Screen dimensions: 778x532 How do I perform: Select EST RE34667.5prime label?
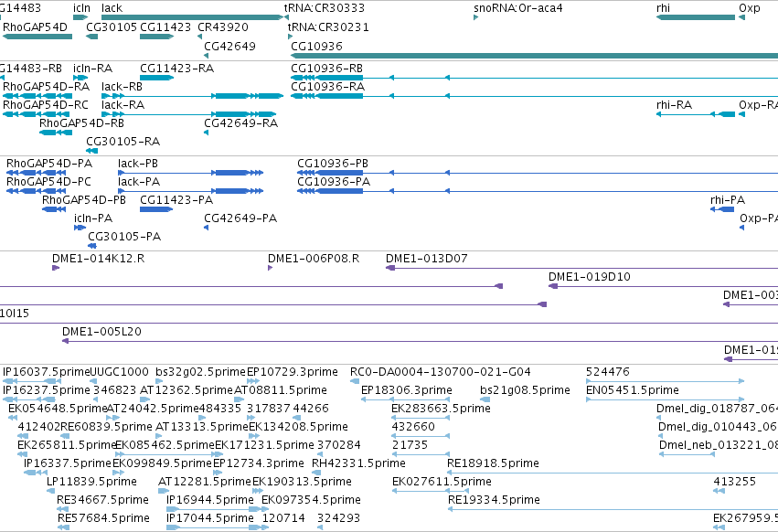tap(102, 500)
